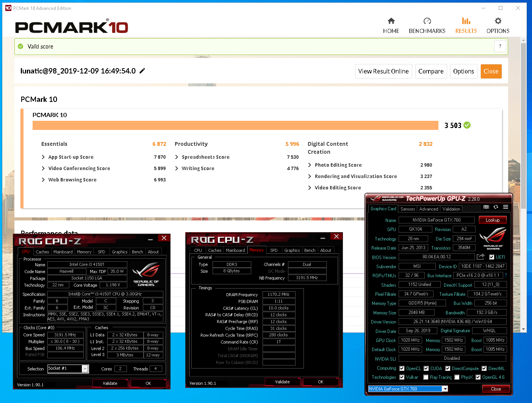The width and height of the screenshot is (532, 403).
Task: Click the Compare button
Action: point(431,71)
